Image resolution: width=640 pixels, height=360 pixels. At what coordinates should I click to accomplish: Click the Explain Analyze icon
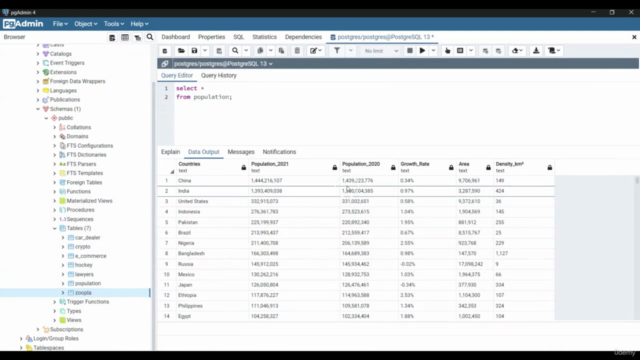(x=460, y=51)
